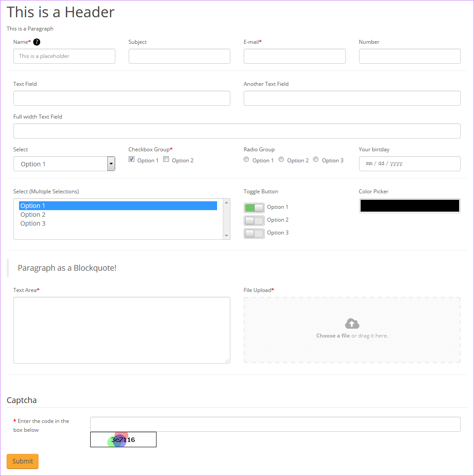The height and width of the screenshot is (476, 474).
Task: Tick Checkbox Group Option 2
Action: click(x=166, y=159)
